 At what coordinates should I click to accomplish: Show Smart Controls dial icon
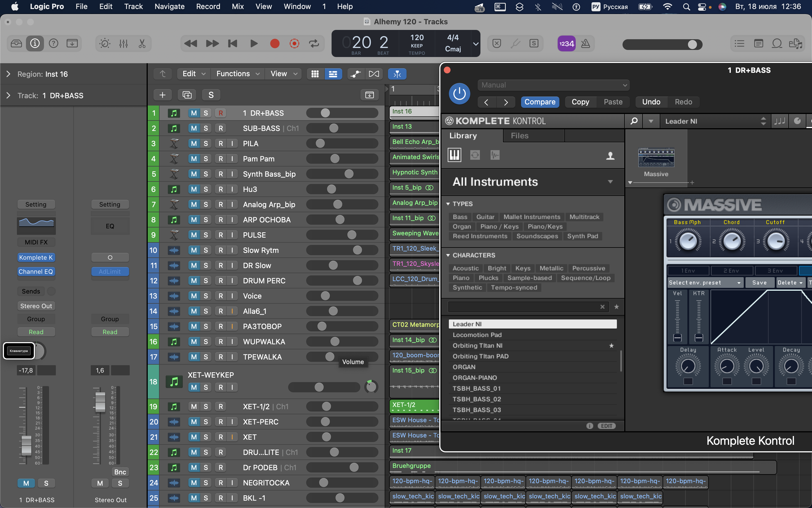click(105, 44)
